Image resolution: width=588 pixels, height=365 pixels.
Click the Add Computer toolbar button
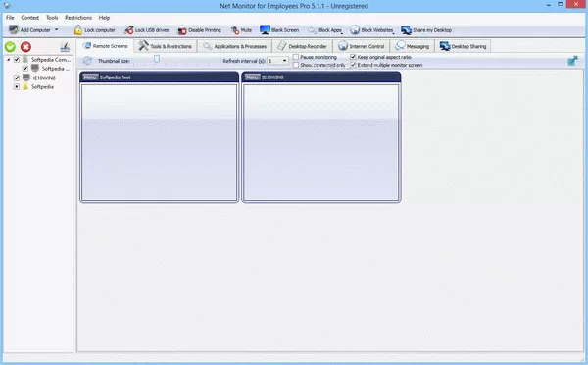click(x=29, y=30)
